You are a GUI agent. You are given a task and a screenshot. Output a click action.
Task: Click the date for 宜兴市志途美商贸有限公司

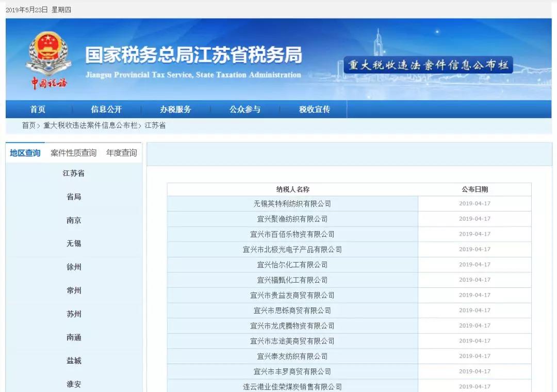[x=474, y=341]
